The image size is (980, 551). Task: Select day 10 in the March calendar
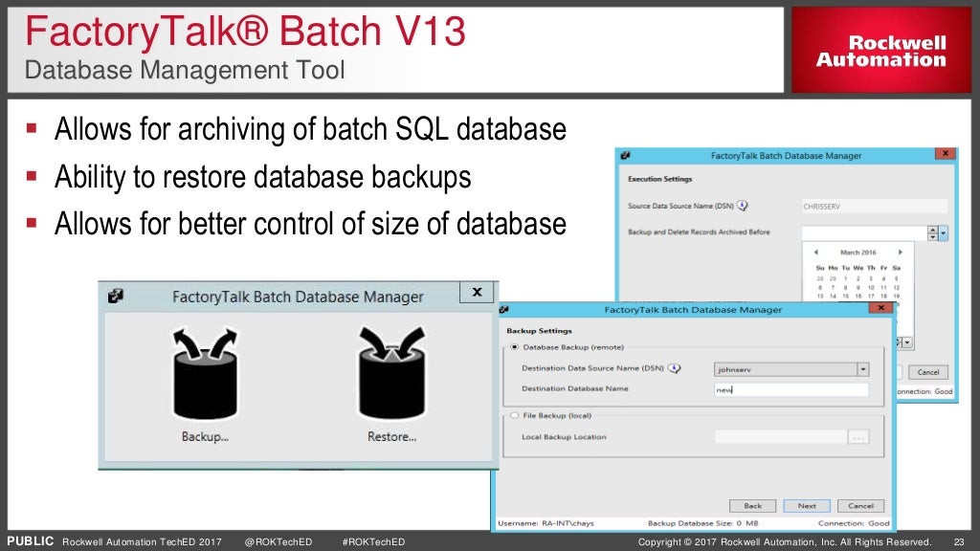(871, 287)
